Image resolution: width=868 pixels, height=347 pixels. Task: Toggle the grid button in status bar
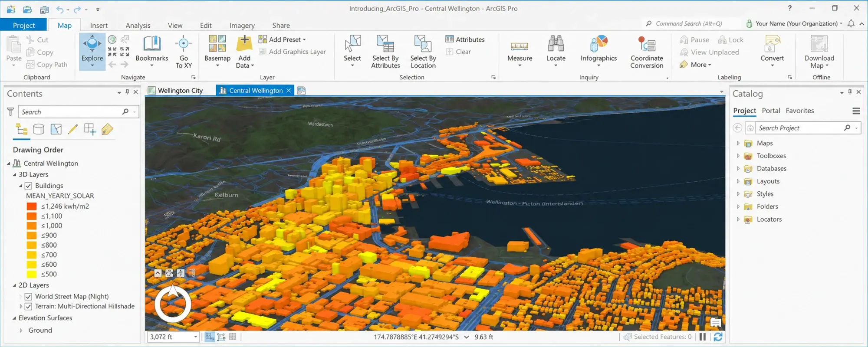(x=233, y=337)
